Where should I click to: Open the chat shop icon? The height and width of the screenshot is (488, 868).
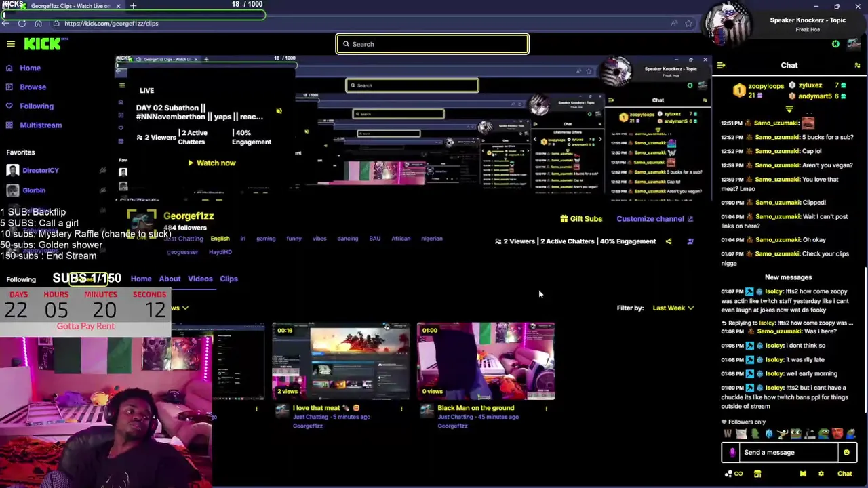(757, 474)
